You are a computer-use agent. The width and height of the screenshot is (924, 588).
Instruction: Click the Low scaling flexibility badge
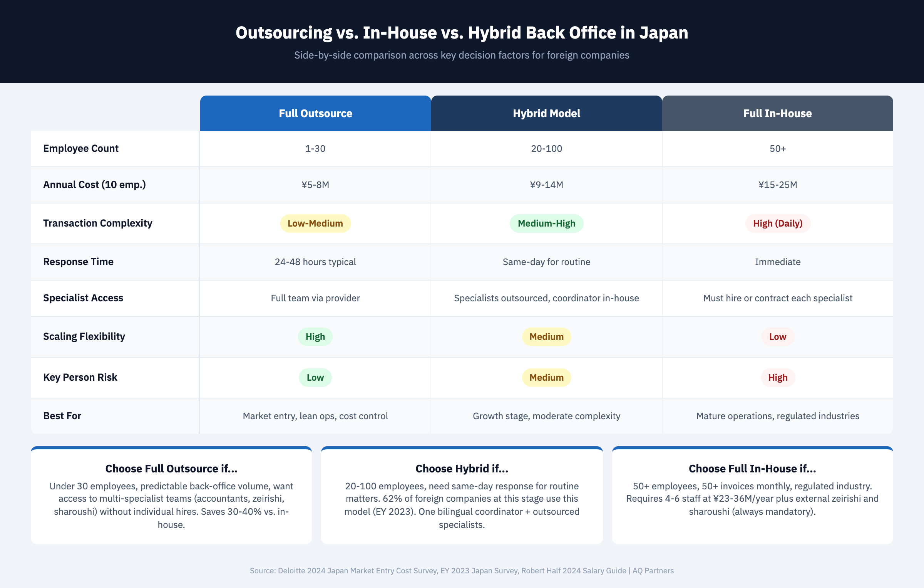coord(777,336)
